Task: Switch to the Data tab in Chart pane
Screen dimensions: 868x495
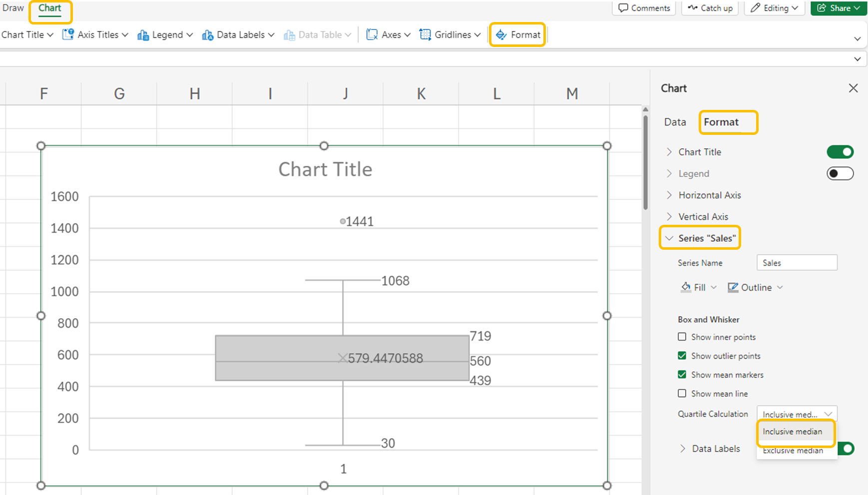Action: (x=675, y=122)
